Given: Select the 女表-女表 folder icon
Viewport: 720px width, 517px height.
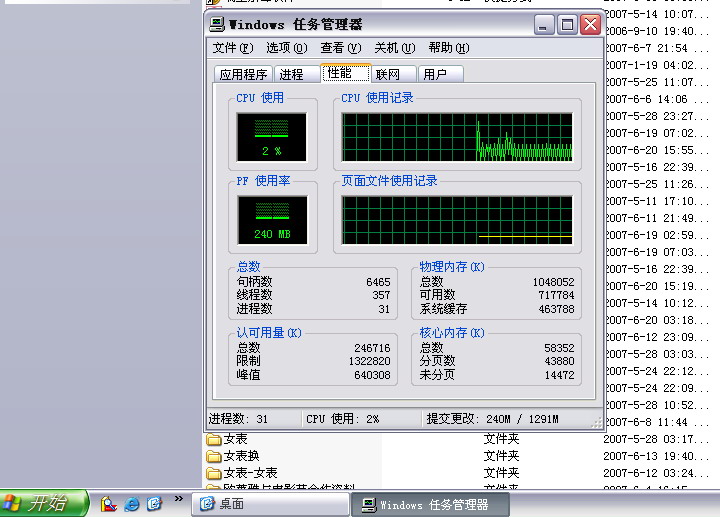Looking at the screenshot, I should click(x=214, y=473).
